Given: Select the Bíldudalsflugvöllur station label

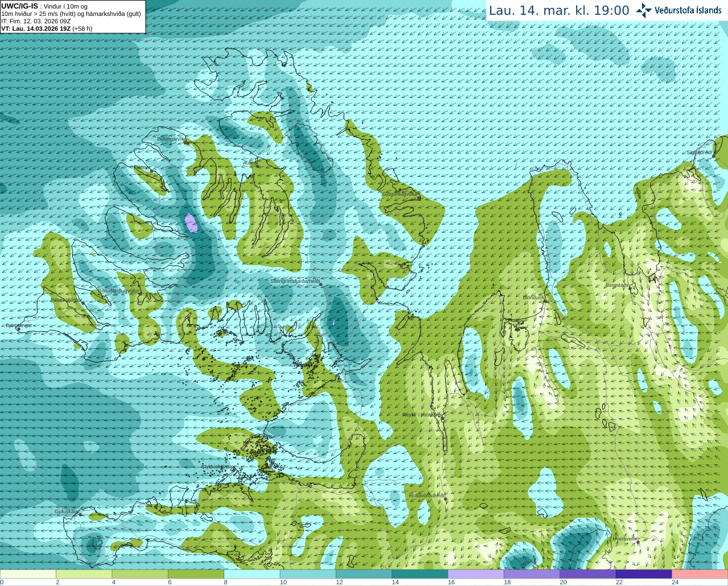Looking at the screenshot, I should (x=118, y=290).
